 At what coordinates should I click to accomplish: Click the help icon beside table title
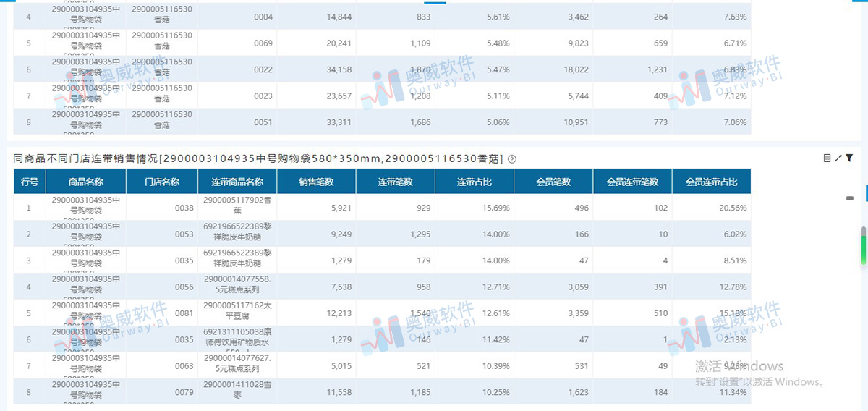[x=512, y=158]
